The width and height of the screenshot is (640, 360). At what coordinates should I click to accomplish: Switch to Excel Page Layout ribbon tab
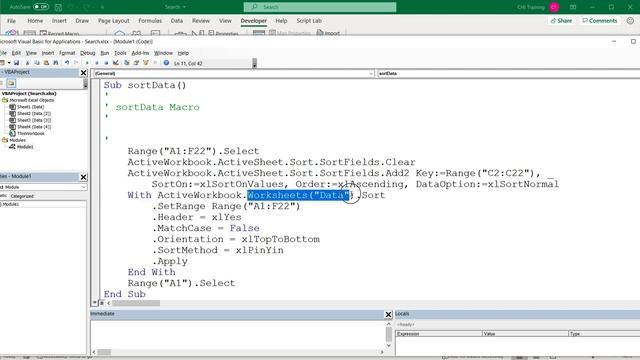[x=113, y=20]
